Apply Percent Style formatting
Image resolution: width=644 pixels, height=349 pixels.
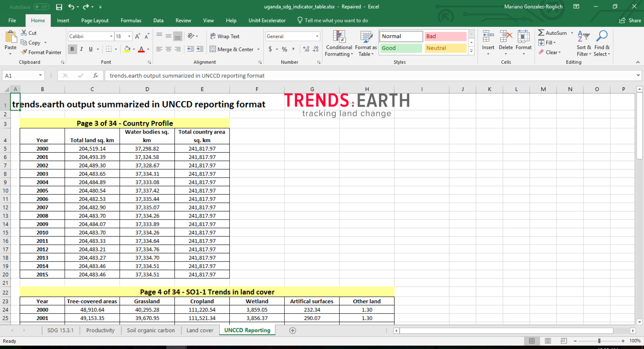284,49
